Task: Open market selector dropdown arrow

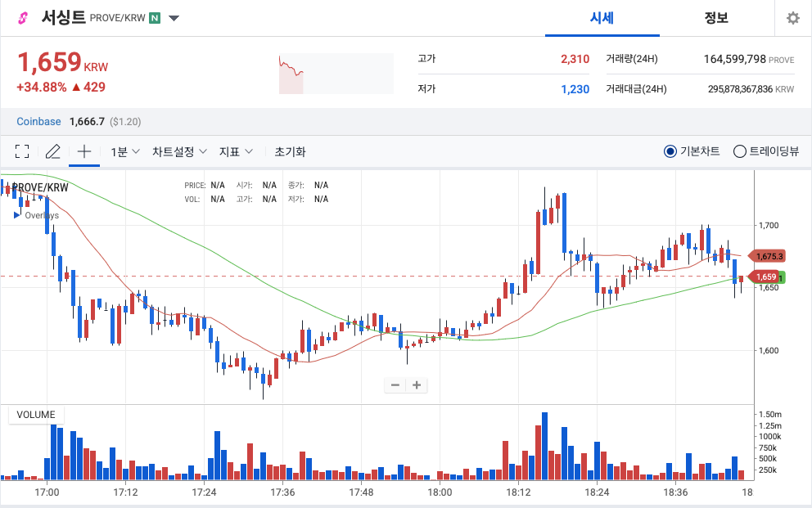Action: point(174,19)
